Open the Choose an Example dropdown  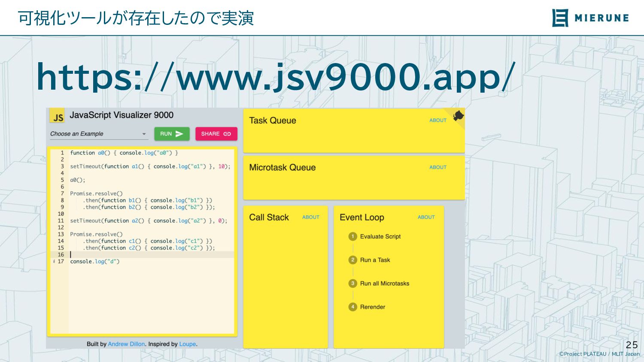tap(99, 134)
